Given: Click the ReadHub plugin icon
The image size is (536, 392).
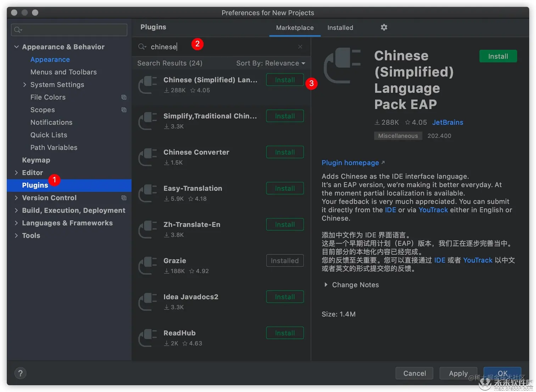Looking at the screenshot, I should [x=147, y=338].
